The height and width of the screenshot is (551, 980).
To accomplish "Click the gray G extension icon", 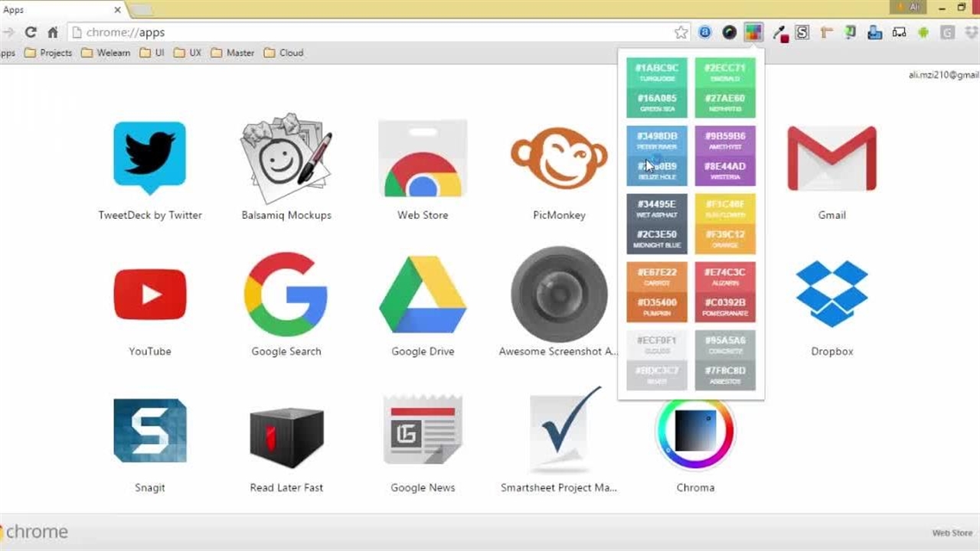I will (948, 32).
